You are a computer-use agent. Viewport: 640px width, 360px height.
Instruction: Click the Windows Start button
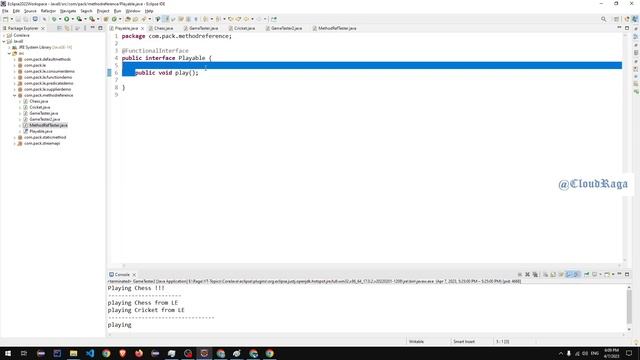click(x=8, y=353)
